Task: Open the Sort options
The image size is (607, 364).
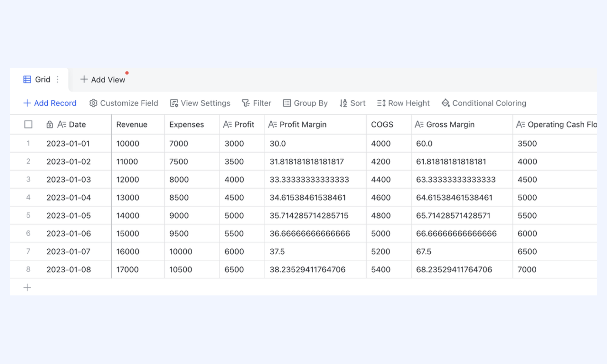Action: click(x=352, y=103)
